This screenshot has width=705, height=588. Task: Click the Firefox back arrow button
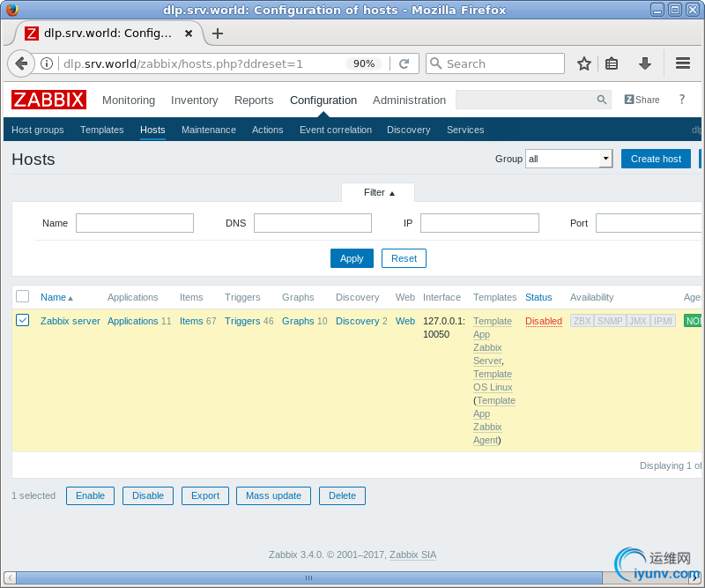[20, 63]
